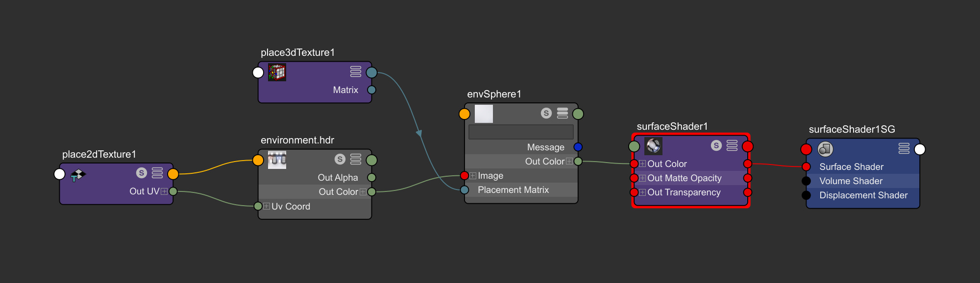Click white output port of surfaceShader1SG
This screenshot has width=980, height=283.
[920, 149]
